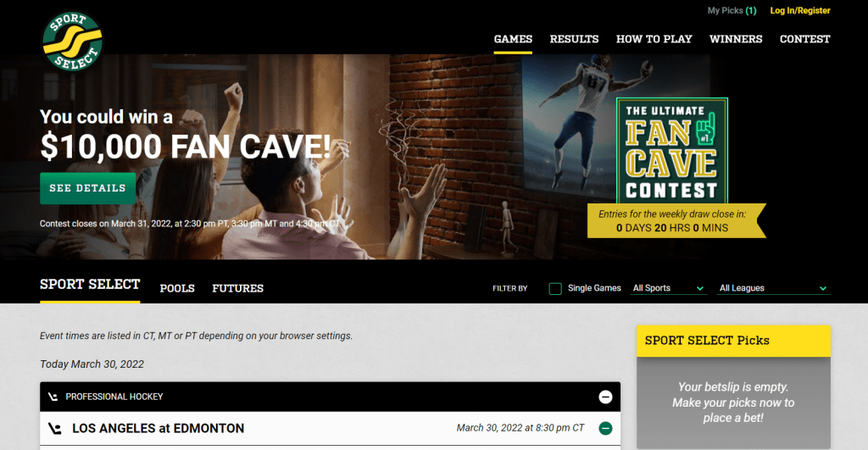Image resolution: width=868 pixels, height=450 pixels.
Task: Open the Contest page
Action: 805,39
